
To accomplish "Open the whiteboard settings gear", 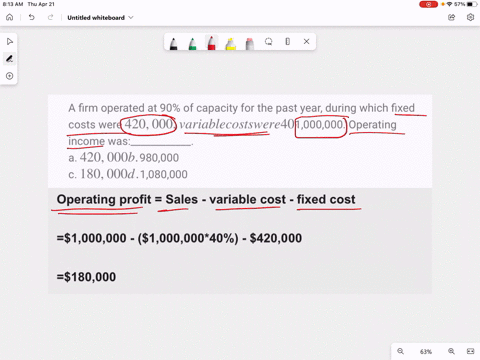I will pos(470,17).
